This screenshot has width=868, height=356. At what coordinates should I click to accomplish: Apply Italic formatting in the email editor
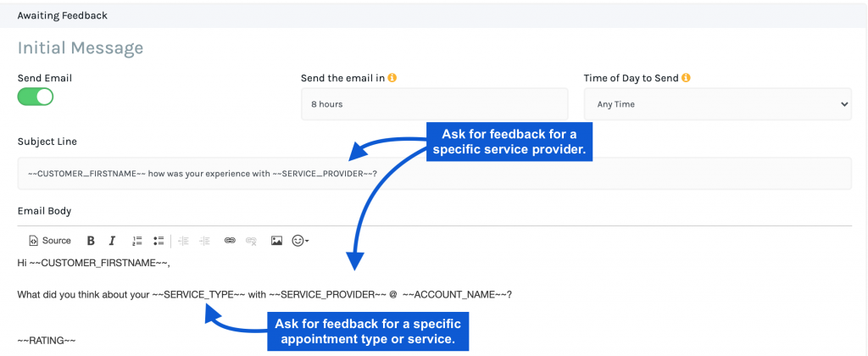pos(112,241)
